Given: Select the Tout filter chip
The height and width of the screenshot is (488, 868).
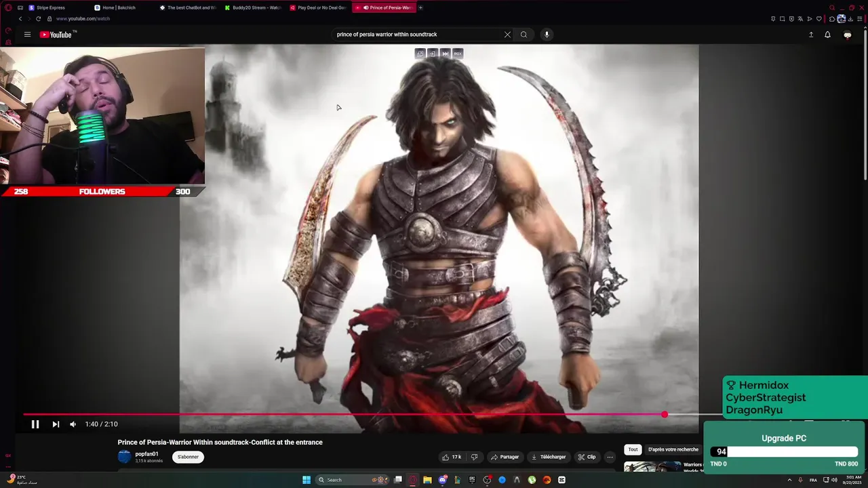Looking at the screenshot, I should (x=633, y=449).
